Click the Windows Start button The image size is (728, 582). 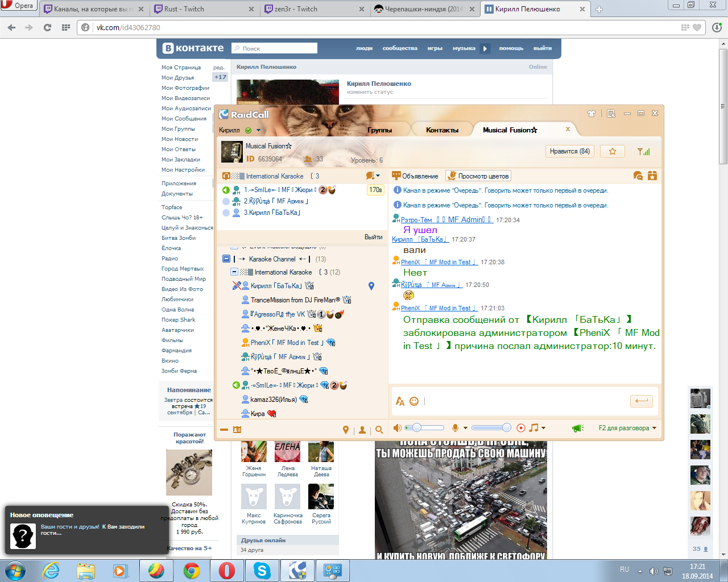[x=15, y=571]
